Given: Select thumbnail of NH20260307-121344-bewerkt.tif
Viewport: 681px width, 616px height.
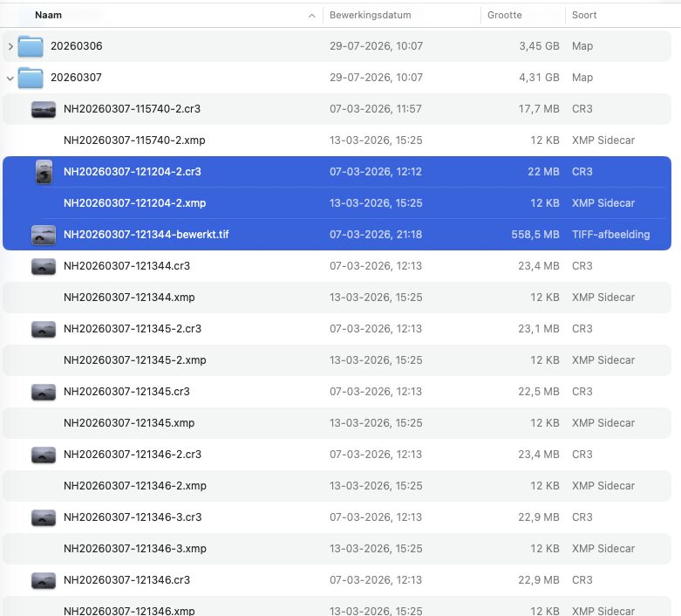Looking at the screenshot, I should (x=44, y=235).
